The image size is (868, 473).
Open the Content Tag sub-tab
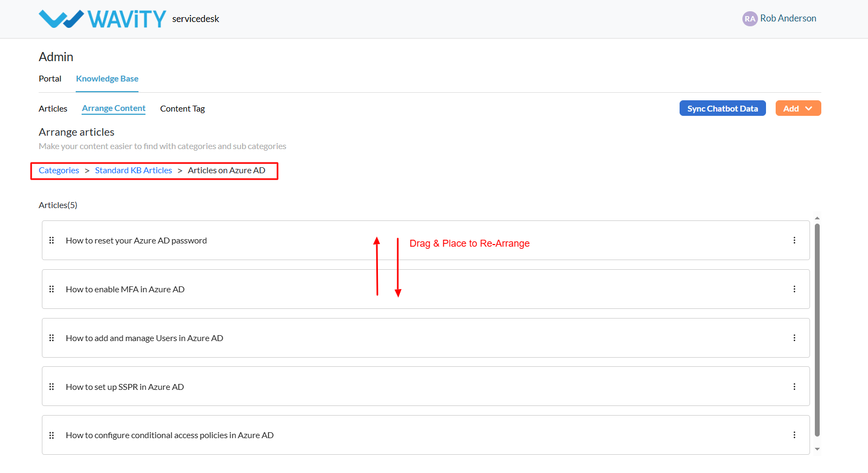[x=183, y=109]
